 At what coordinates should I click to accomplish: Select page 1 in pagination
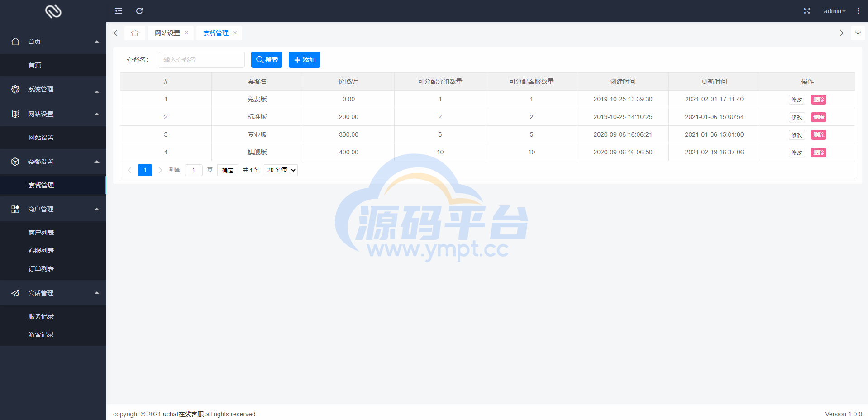(x=145, y=170)
